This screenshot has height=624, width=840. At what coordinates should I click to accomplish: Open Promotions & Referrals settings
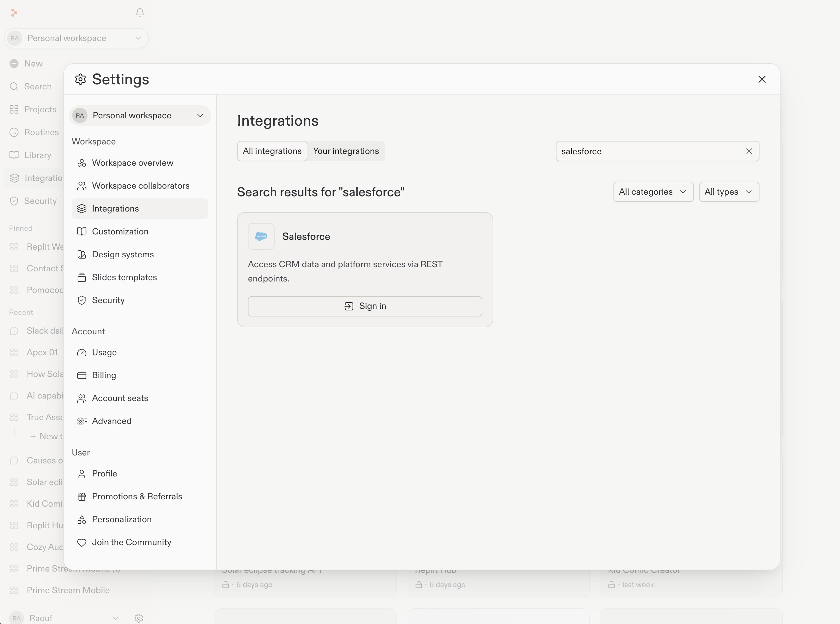140,496
